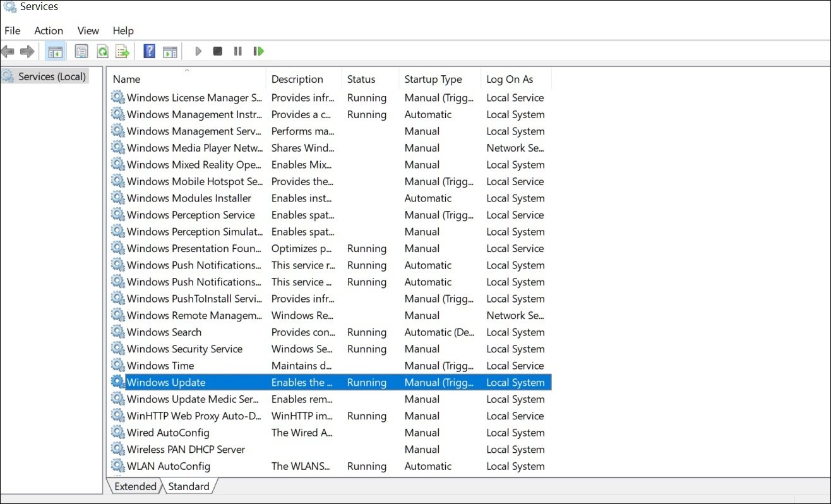831x504 pixels.
Task: Select Windows Update Medic Service name
Action: tap(193, 399)
